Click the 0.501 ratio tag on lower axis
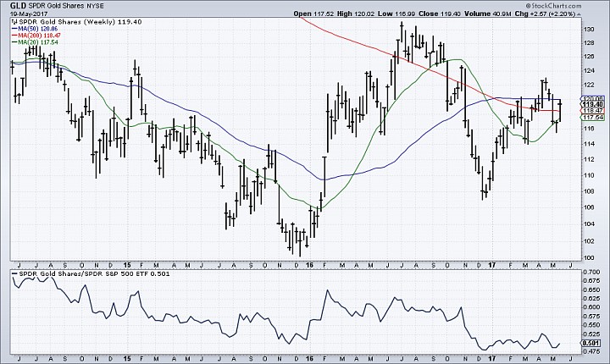 (x=591, y=344)
